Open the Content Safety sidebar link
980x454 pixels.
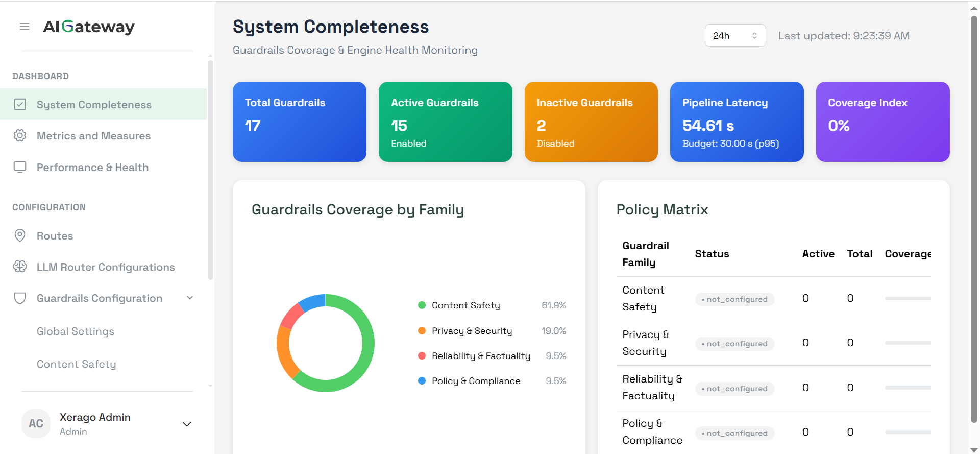click(77, 364)
